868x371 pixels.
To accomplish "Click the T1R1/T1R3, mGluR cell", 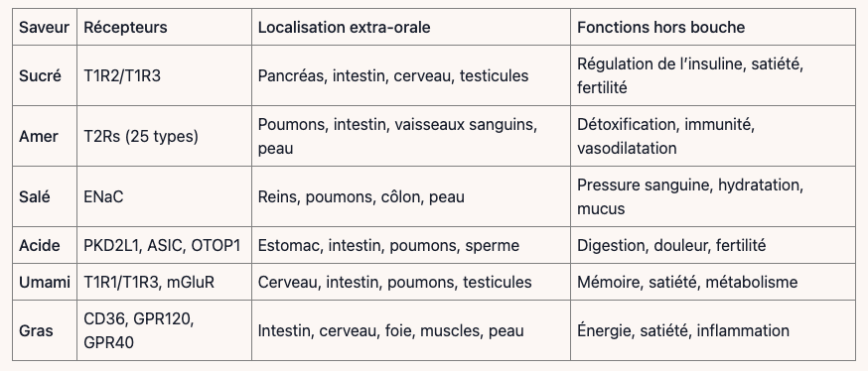I will (x=149, y=282).
